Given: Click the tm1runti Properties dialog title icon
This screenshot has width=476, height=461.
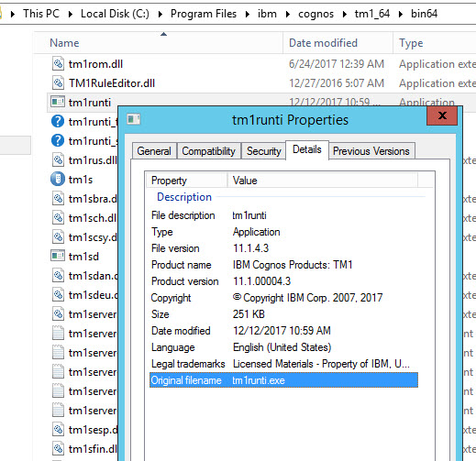Looking at the screenshot, I should click(134, 119).
